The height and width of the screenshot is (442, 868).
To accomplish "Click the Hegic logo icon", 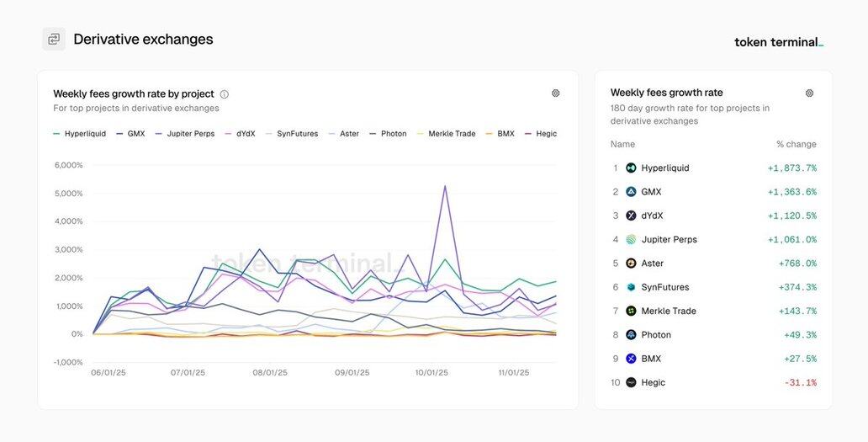I will point(631,383).
